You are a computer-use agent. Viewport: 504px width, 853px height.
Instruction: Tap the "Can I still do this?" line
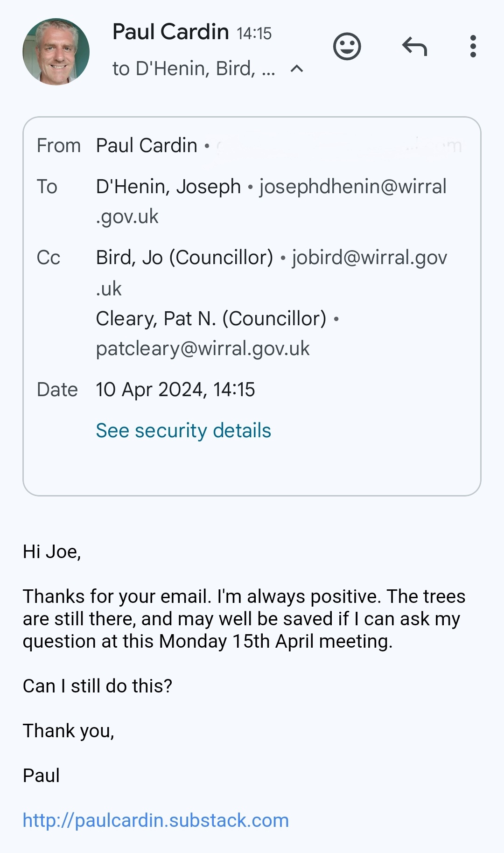coord(98,686)
